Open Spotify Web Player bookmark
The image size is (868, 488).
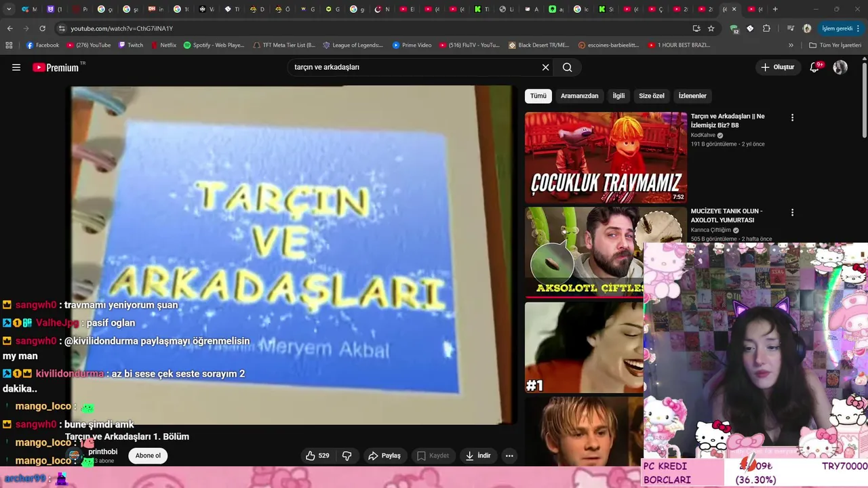point(214,45)
